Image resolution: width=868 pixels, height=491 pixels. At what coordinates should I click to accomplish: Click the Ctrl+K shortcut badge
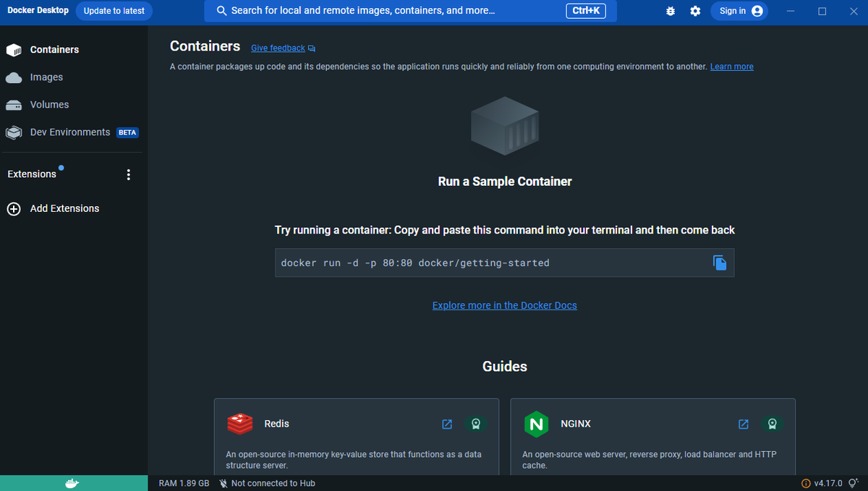pos(585,11)
